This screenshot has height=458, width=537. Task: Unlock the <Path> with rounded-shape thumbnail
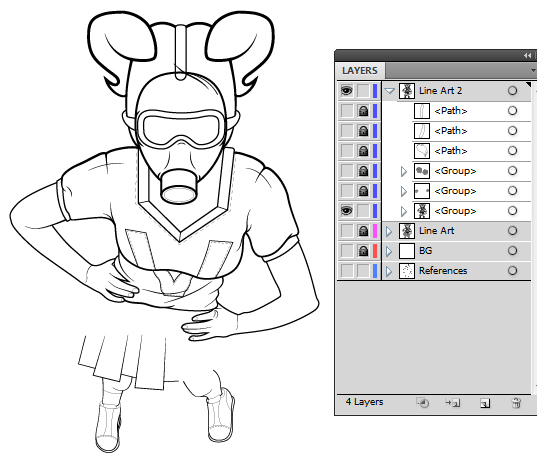click(363, 151)
